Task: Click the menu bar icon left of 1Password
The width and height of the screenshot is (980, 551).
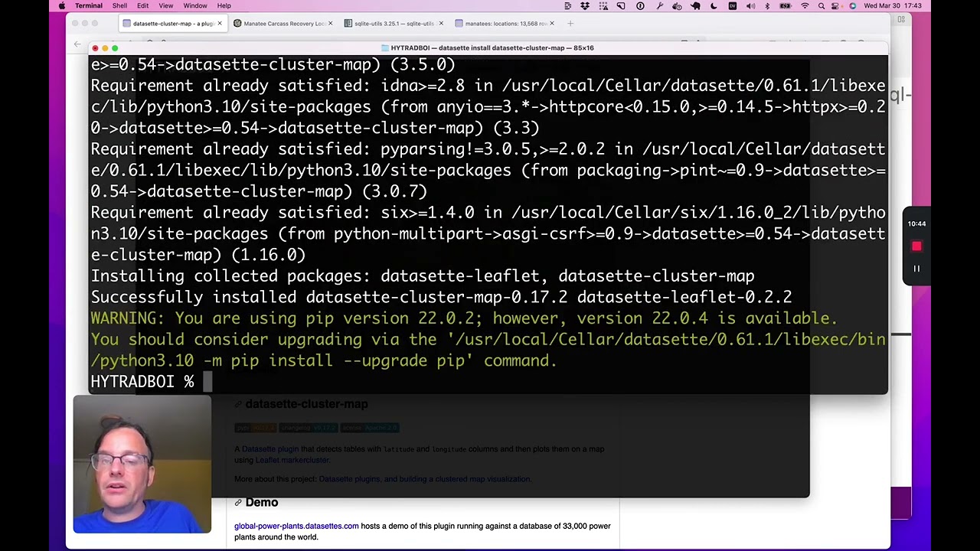Action: [621, 6]
